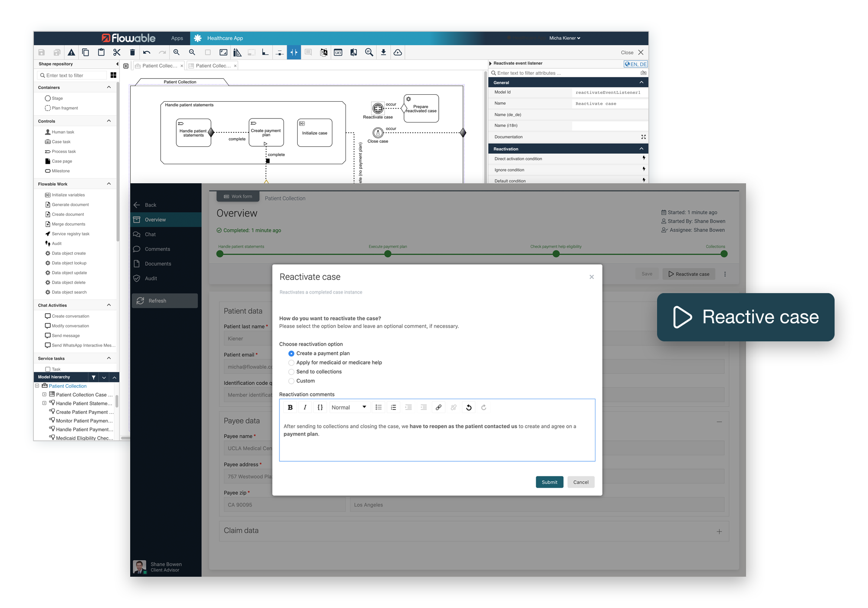Click the EN, DE language button
Viewport: 868px width, 608px height.
tap(636, 64)
